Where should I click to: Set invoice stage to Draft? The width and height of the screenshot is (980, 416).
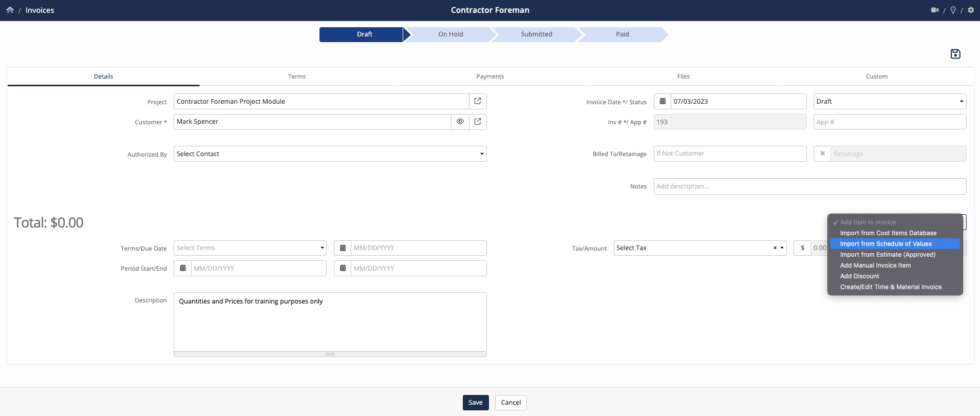tap(365, 34)
